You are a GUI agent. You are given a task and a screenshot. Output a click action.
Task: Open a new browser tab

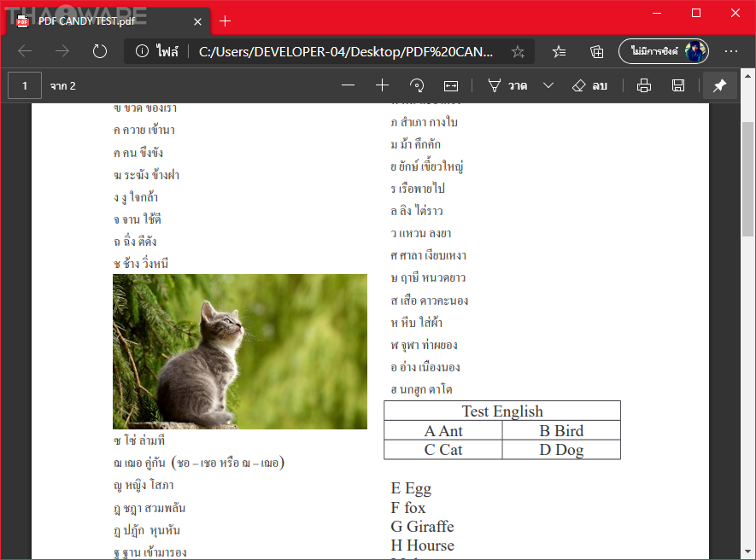[226, 20]
